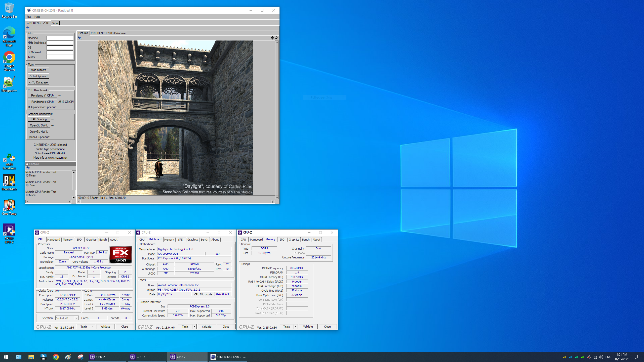The height and width of the screenshot is (362, 644).
Task: Open the Windows Start menu
Action: [6, 357]
